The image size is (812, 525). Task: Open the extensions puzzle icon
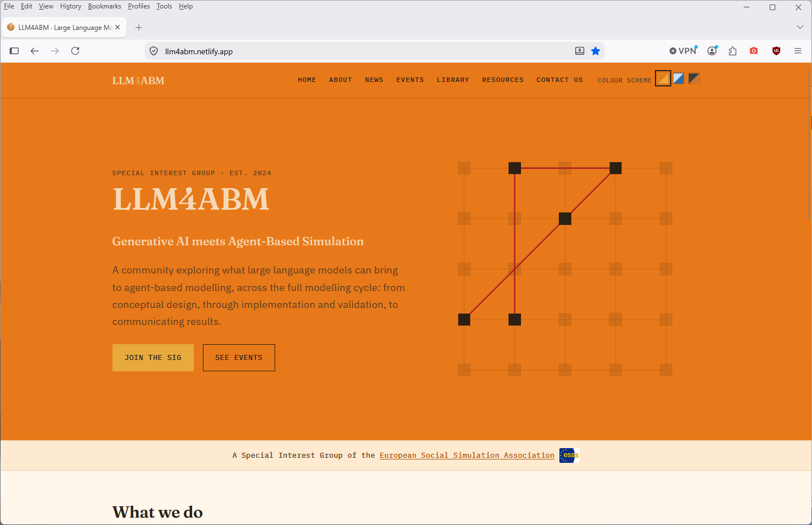click(733, 51)
